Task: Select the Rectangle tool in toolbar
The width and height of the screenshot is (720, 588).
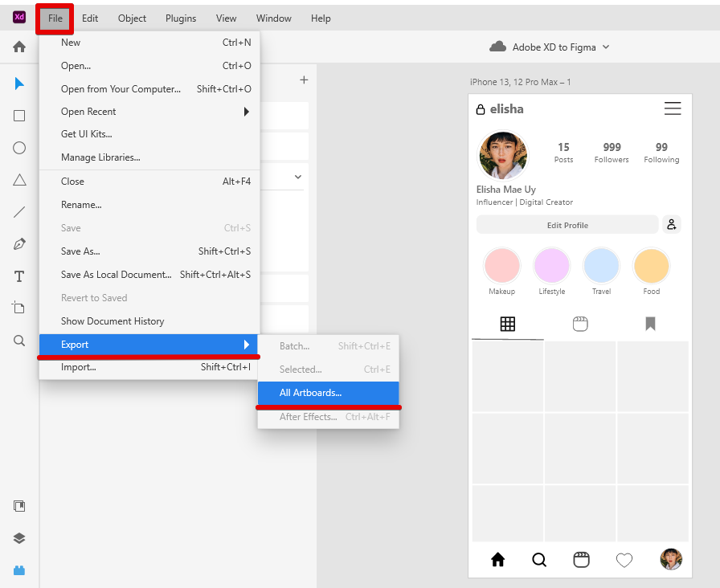Action: (x=19, y=116)
